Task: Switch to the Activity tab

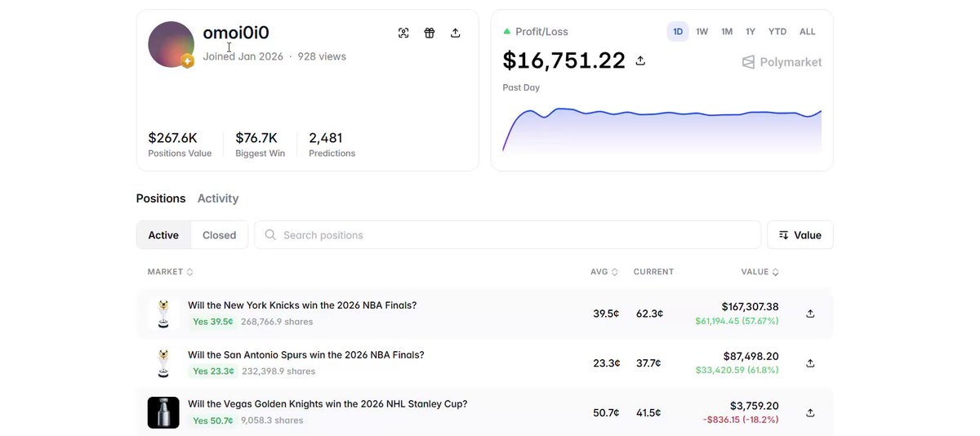Action: click(218, 198)
